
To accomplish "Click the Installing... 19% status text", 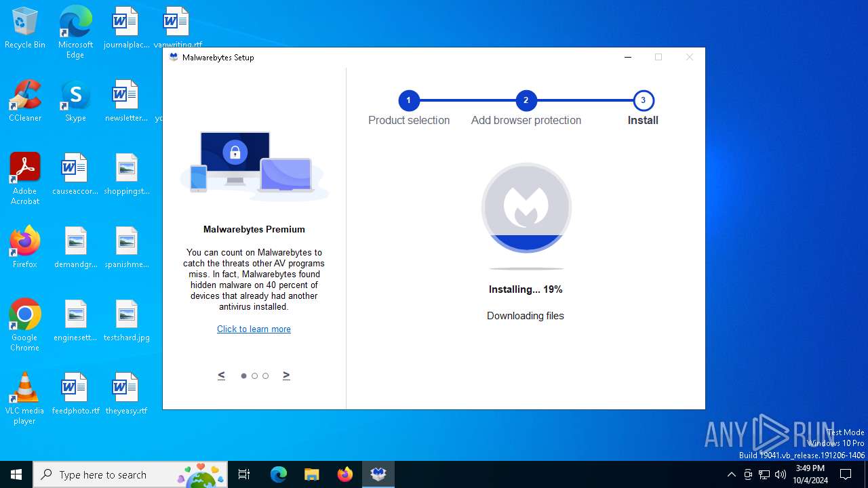I will pos(526,289).
